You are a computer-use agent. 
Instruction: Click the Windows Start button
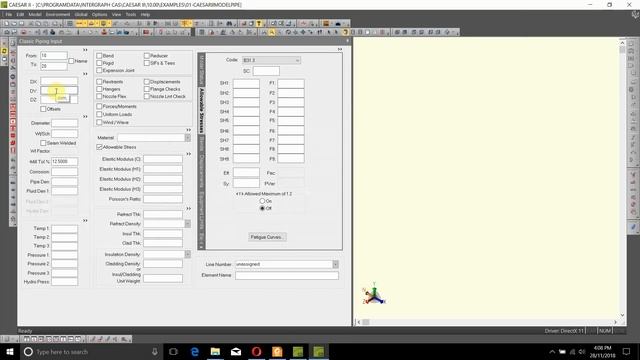[9, 351]
